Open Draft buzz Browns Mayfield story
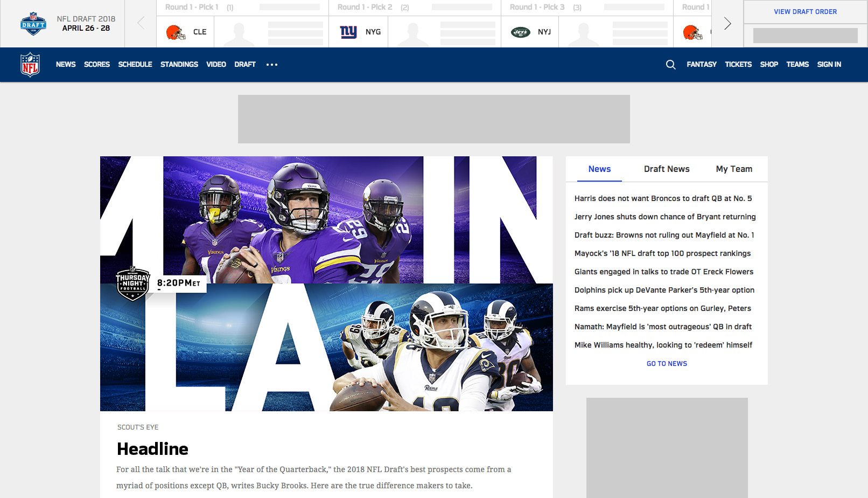Screen dimensions: 868x498 [664, 235]
